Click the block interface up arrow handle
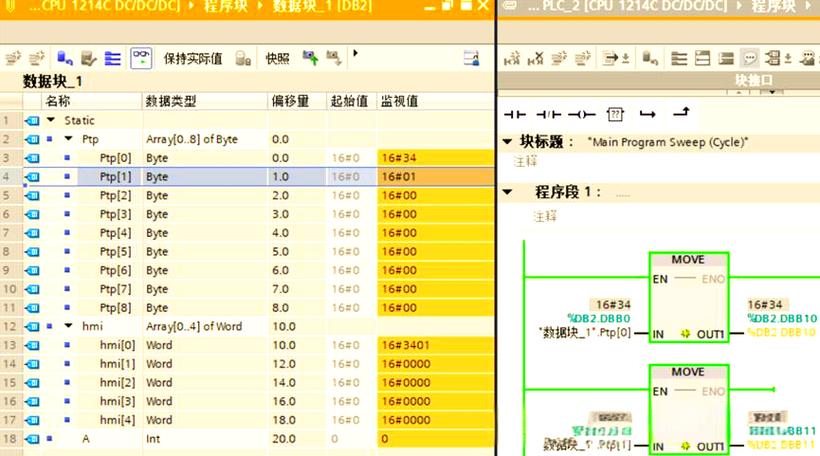Screen dimensions: 820x456 pos(738,92)
